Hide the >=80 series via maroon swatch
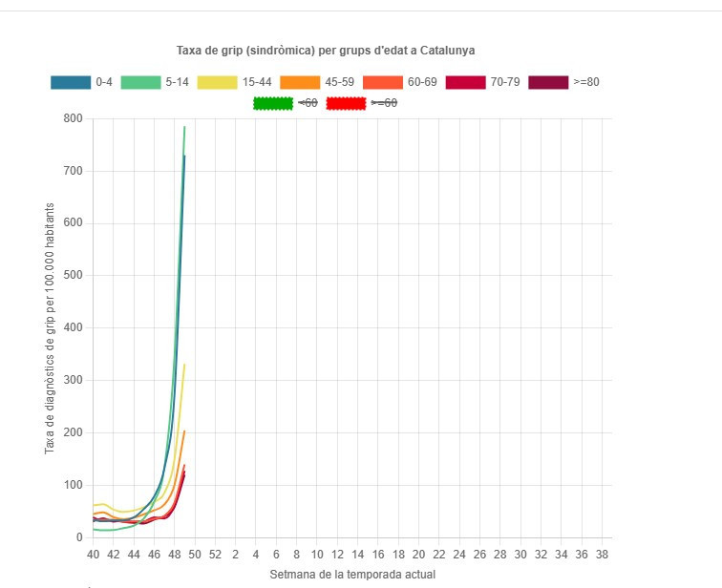The image size is (722, 588). [548, 82]
